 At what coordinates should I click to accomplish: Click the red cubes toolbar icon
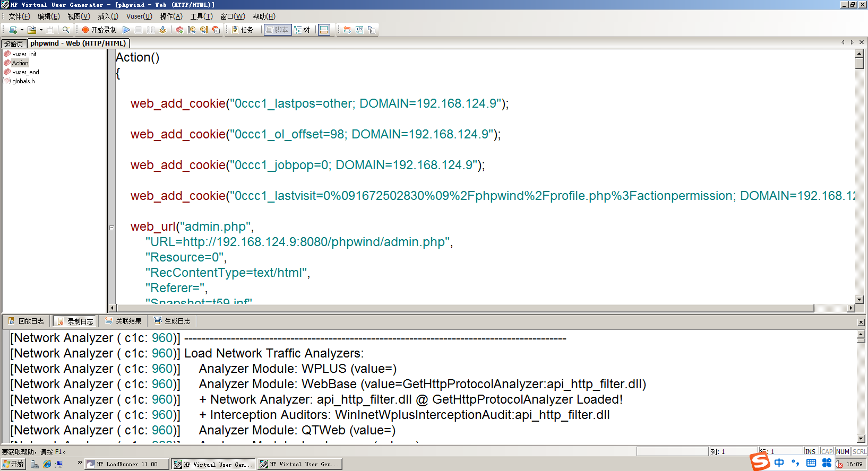pos(179,30)
